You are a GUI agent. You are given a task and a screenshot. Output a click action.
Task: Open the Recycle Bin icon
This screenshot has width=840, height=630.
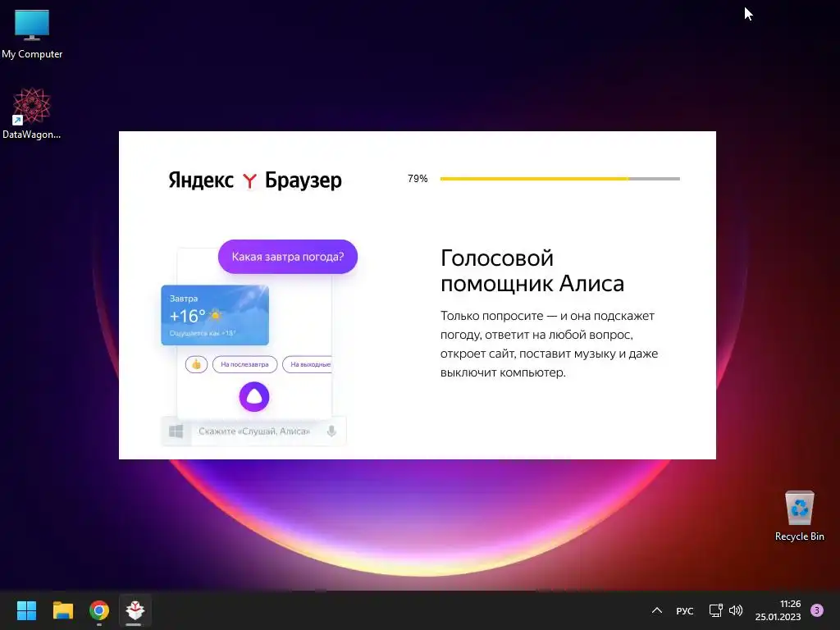pyautogui.click(x=799, y=516)
